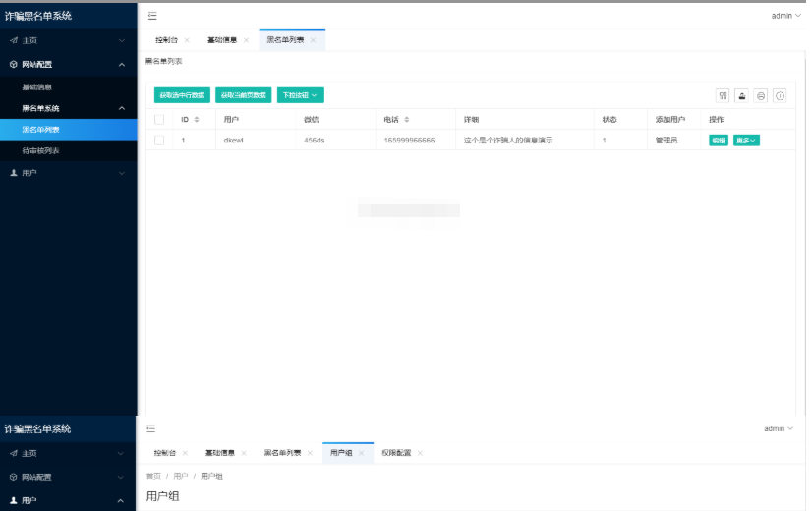The image size is (812, 511).
Task: Expand 网站配置 chevron in lower sidebar
Action: click(x=121, y=477)
